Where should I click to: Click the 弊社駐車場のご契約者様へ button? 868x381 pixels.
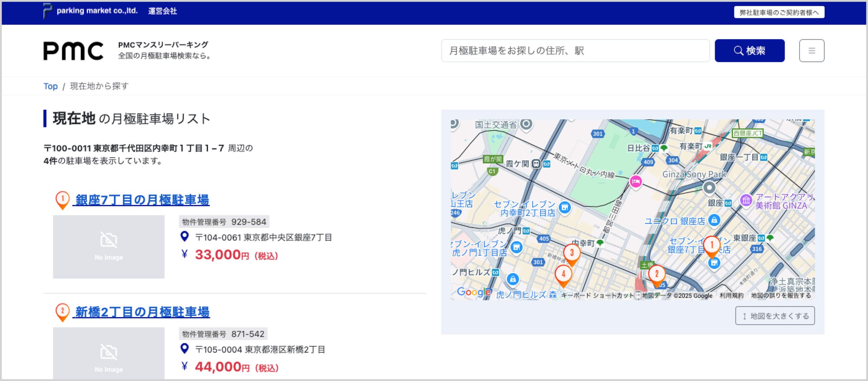click(779, 12)
